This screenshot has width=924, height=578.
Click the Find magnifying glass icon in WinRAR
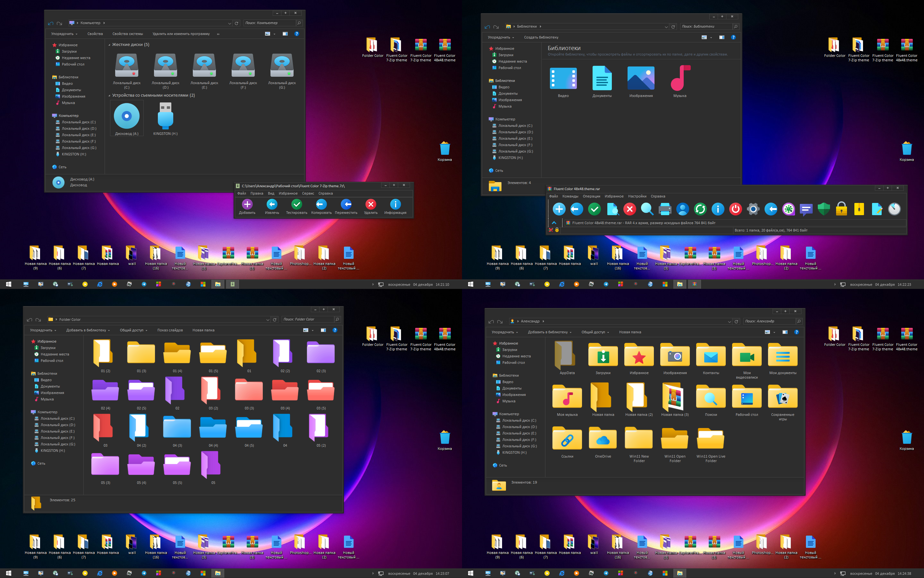pos(647,209)
